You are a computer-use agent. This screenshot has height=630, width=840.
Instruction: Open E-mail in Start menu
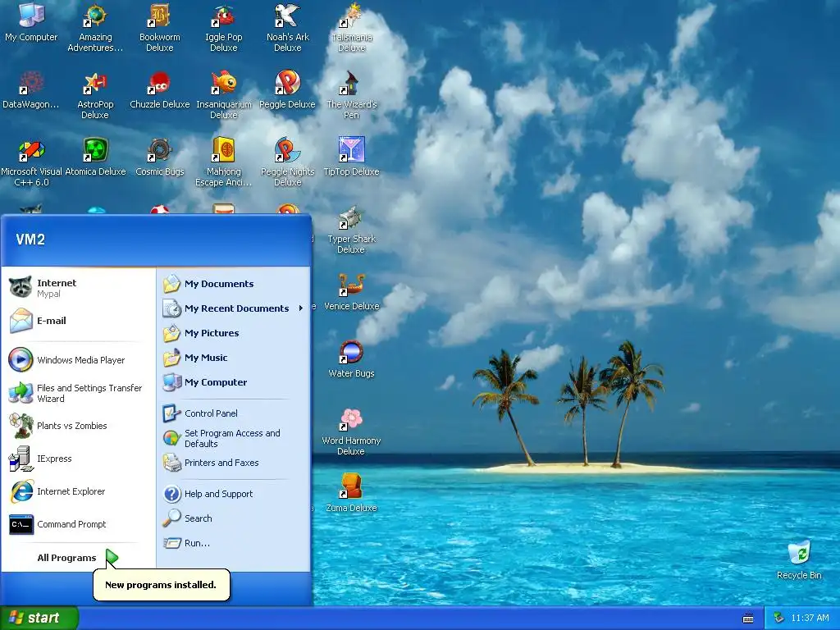coord(78,321)
